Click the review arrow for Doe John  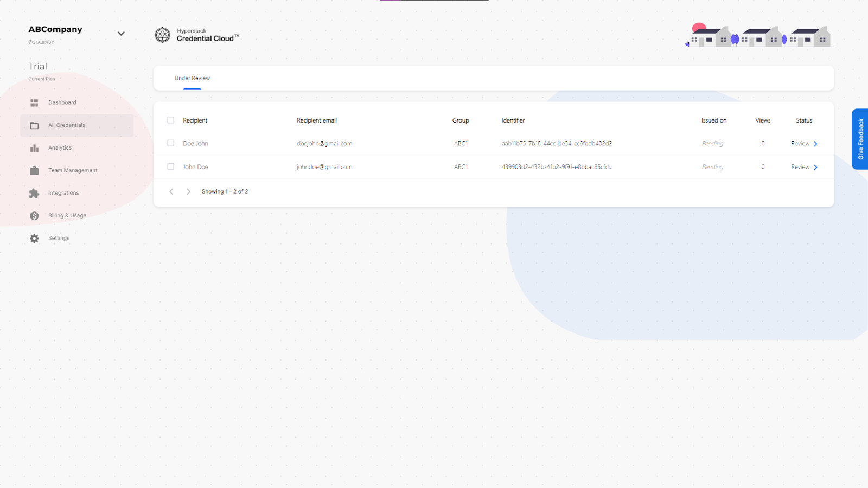coord(815,144)
